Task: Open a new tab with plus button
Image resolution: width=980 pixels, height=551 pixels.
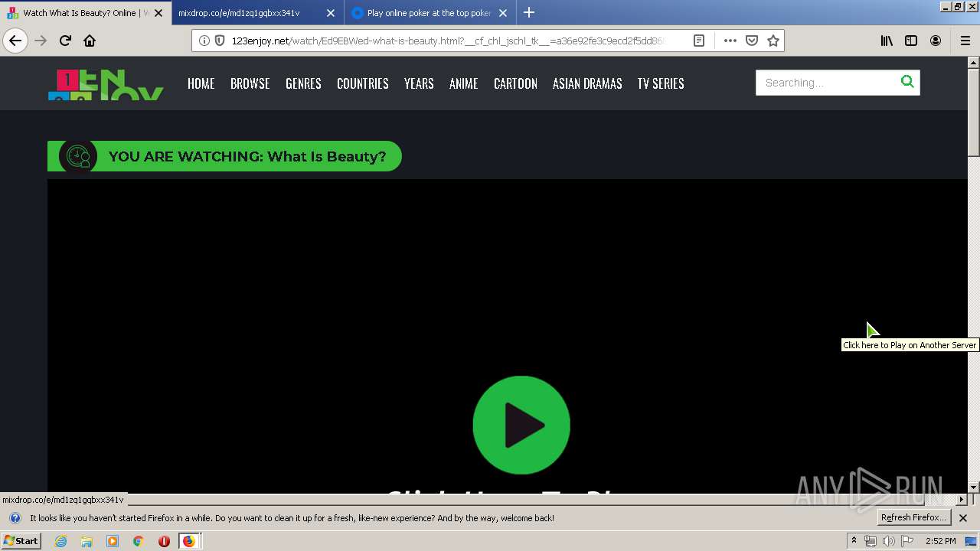Action: point(529,12)
